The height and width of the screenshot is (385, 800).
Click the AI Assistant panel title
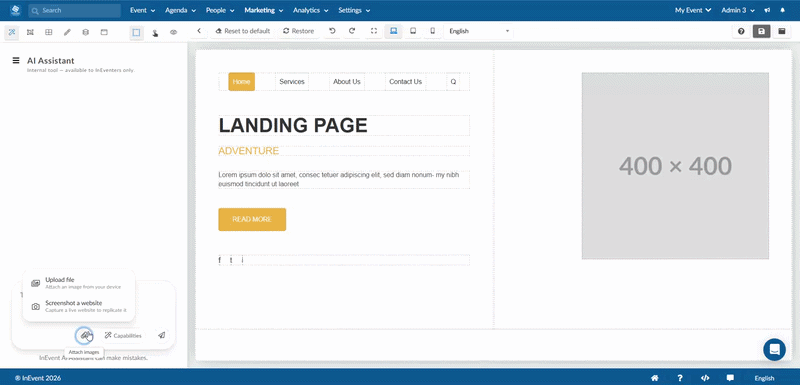[51, 61]
